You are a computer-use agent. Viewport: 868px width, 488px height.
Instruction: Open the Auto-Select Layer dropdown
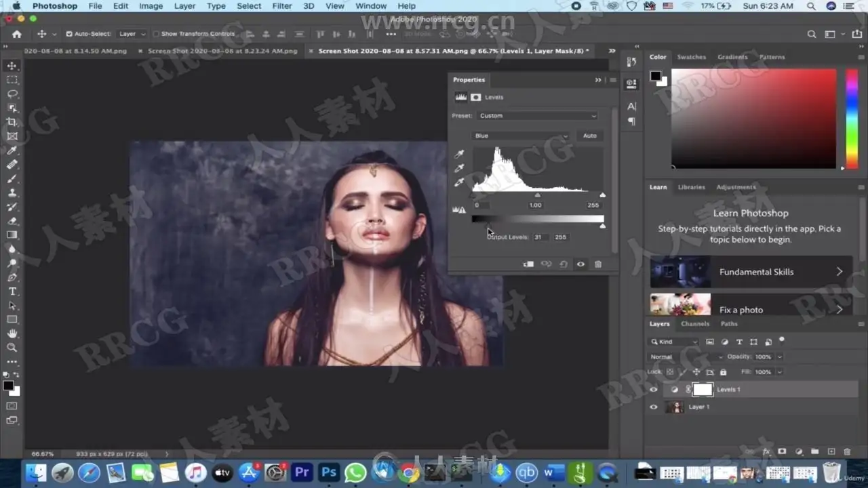(x=133, y=34)
